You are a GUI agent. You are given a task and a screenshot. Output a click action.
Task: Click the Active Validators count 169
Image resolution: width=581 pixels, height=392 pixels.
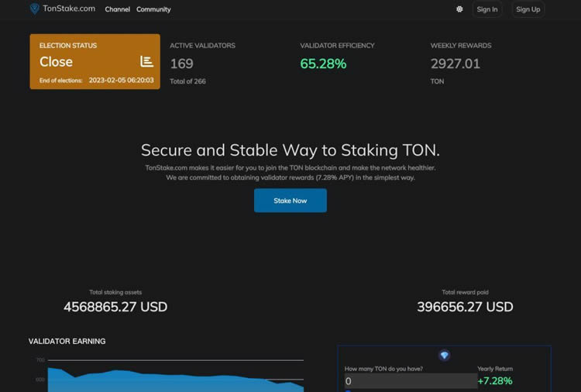(x=182, y=64)
